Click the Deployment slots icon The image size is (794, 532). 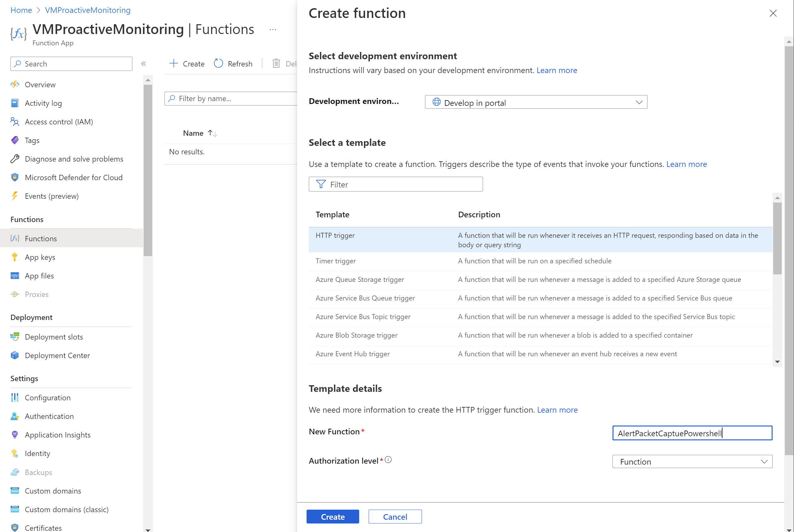click(15, 336)
